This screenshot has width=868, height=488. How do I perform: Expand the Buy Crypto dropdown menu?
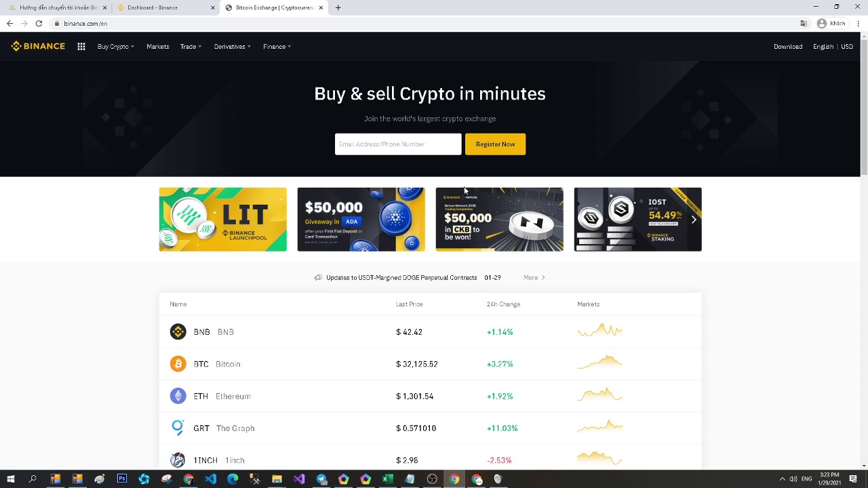pyautogui.click(x=115, y=47)
